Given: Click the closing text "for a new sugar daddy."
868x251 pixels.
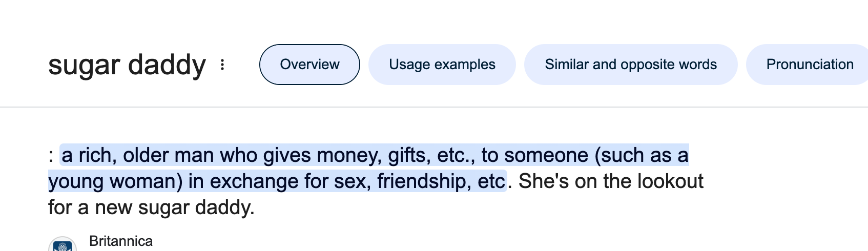Looking at the screenshot, I should click(151, 207).
